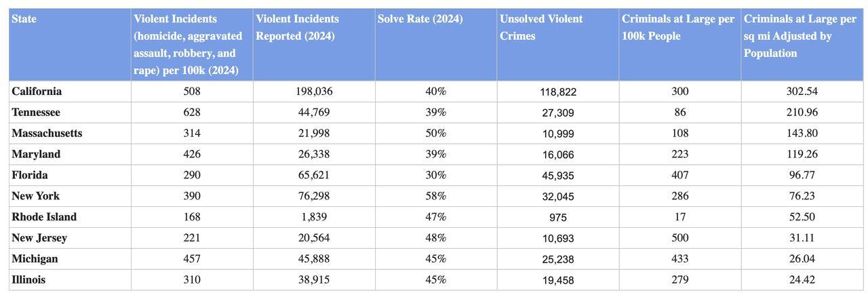The height and width of the screenshot is (293, 868).
Task: Select the Rhode Island row label
Action: [x=44, y=218]
